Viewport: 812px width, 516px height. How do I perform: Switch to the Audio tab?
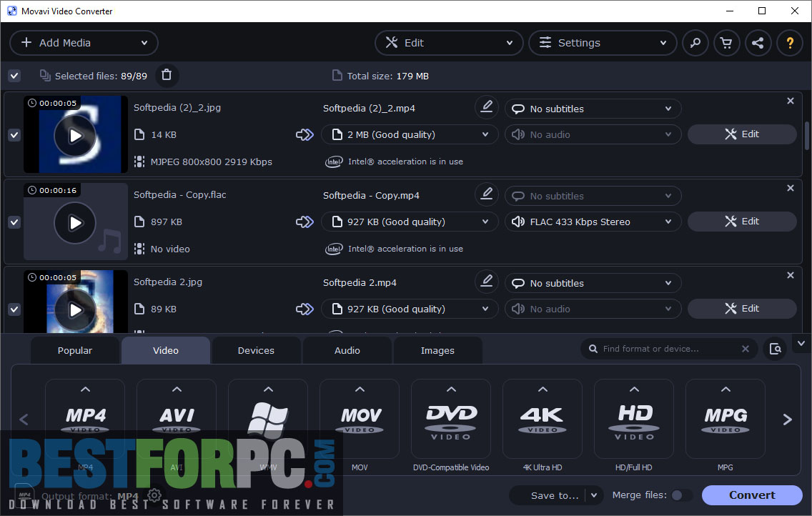click(347, 350)
